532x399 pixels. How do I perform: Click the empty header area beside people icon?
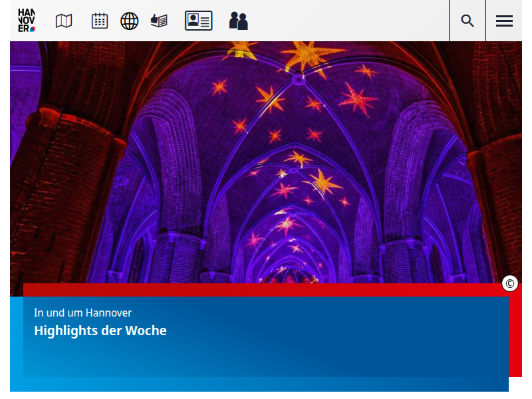pyautogui.click(x=346, y=21)
